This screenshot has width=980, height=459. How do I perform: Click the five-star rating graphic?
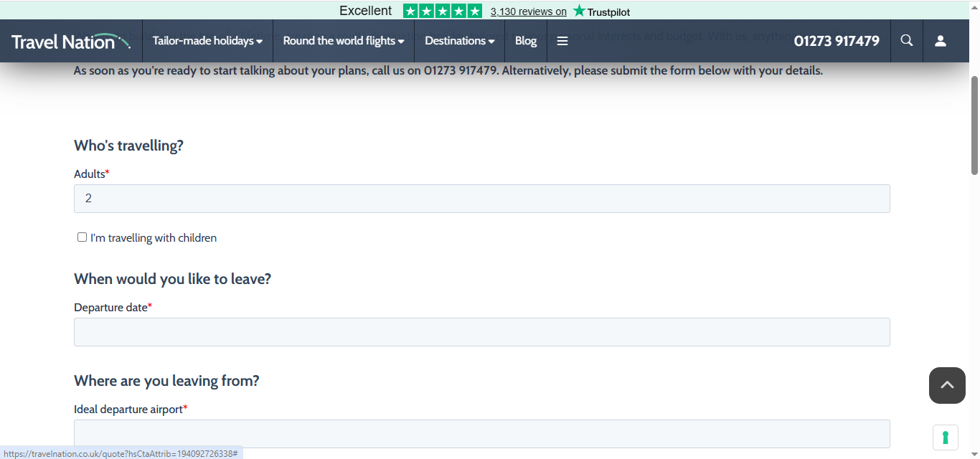click(x=442, y=11)
